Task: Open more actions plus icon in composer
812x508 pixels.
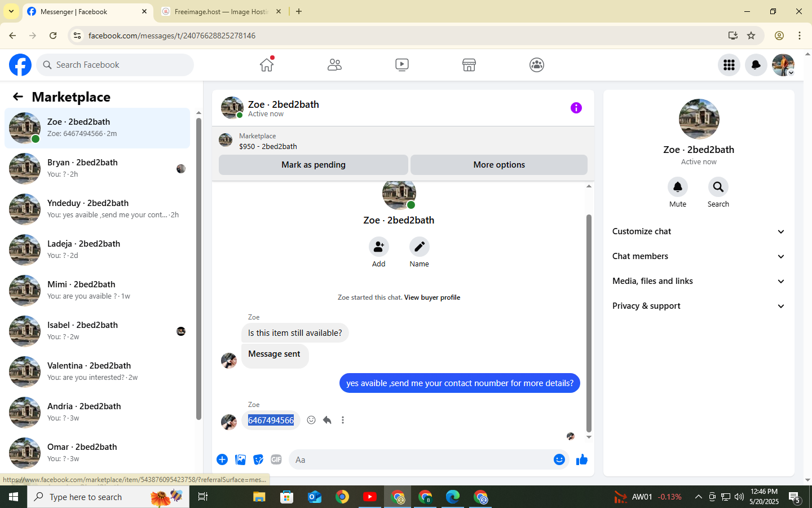Action: [222, 459]
